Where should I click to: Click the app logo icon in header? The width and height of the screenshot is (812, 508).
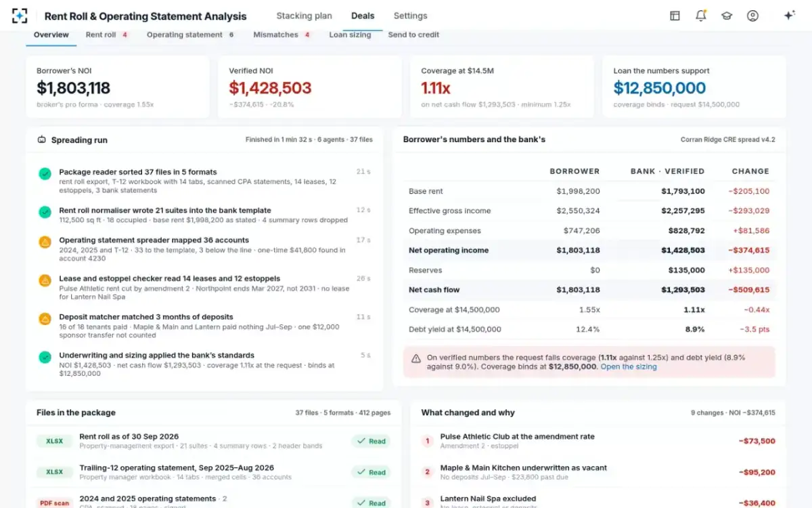coord(20,16)
